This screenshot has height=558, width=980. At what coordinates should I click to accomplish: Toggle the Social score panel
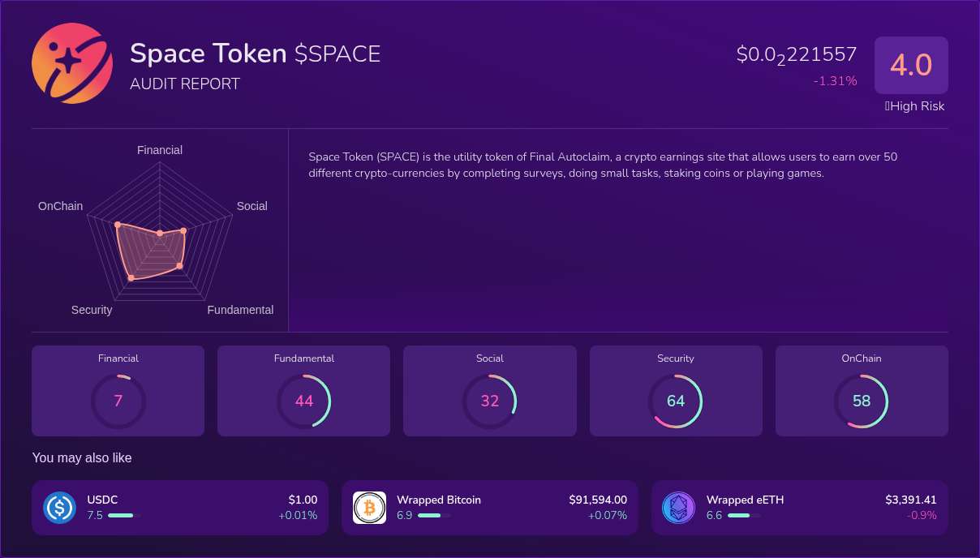[x=490, y=390]
